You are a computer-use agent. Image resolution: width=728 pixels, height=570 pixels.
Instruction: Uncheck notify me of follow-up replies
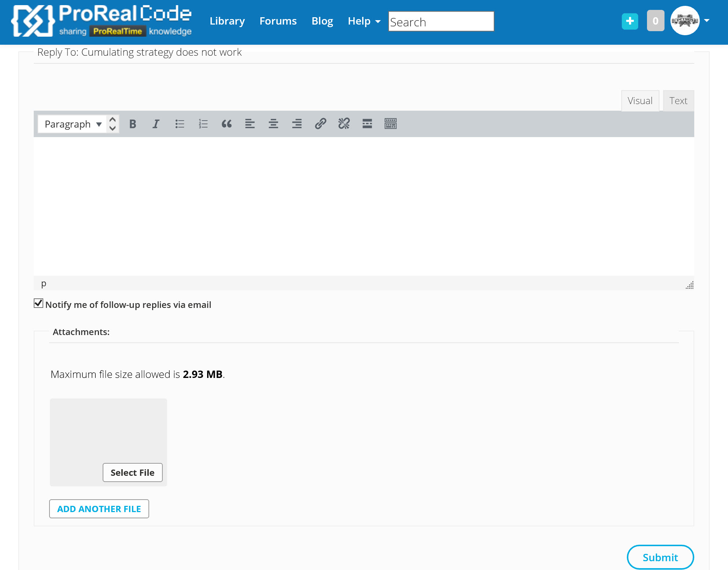click(x=38, y=304)
